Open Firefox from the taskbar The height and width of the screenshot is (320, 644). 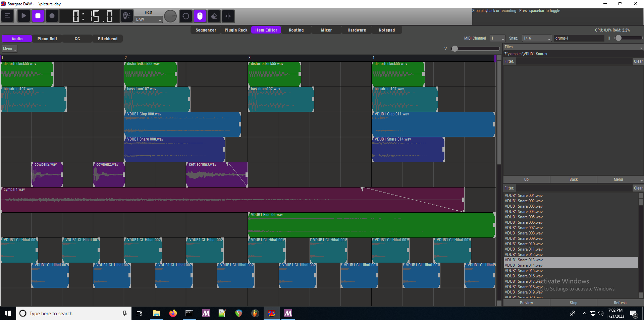(173, 313)
